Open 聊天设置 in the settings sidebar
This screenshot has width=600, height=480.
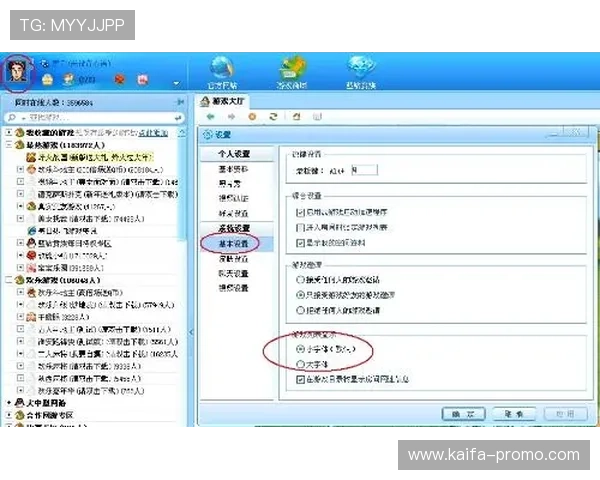pos(233,273)
